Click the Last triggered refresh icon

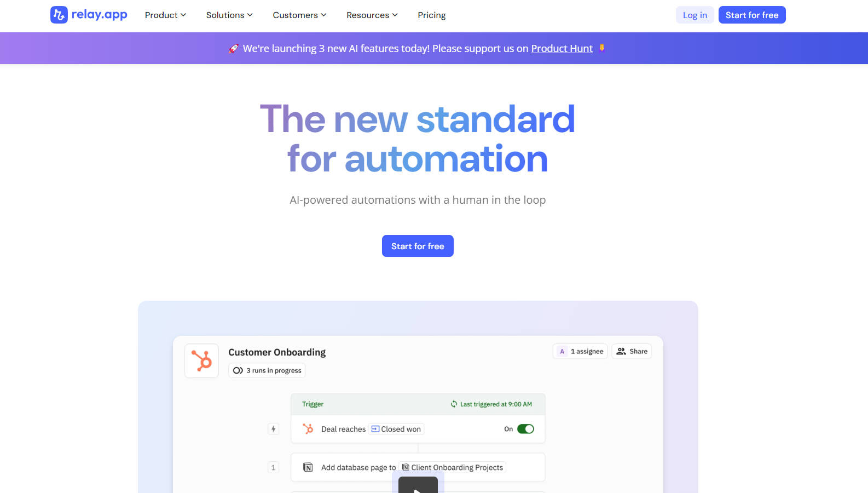pyautogui.click(x=454, y=404)
